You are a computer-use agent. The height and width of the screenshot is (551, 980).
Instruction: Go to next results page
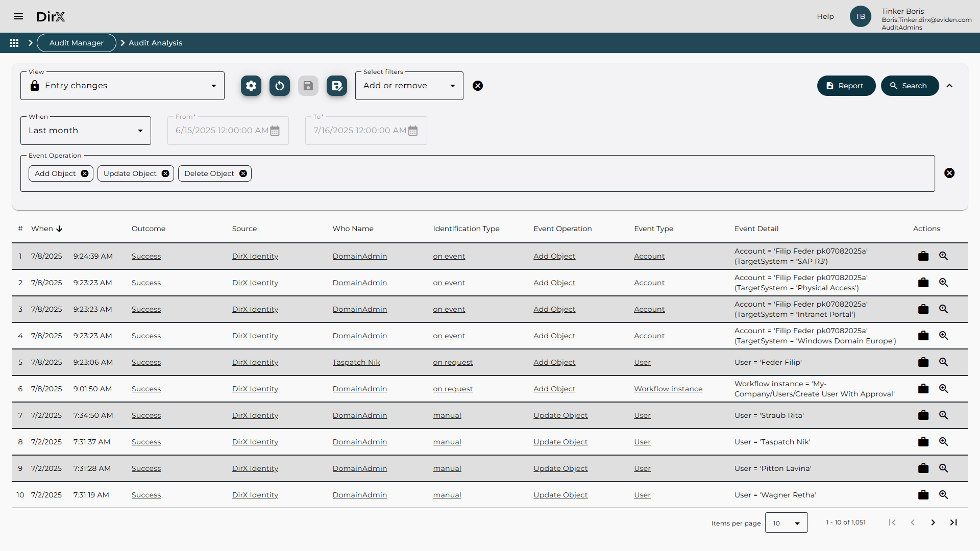[933, 522]
